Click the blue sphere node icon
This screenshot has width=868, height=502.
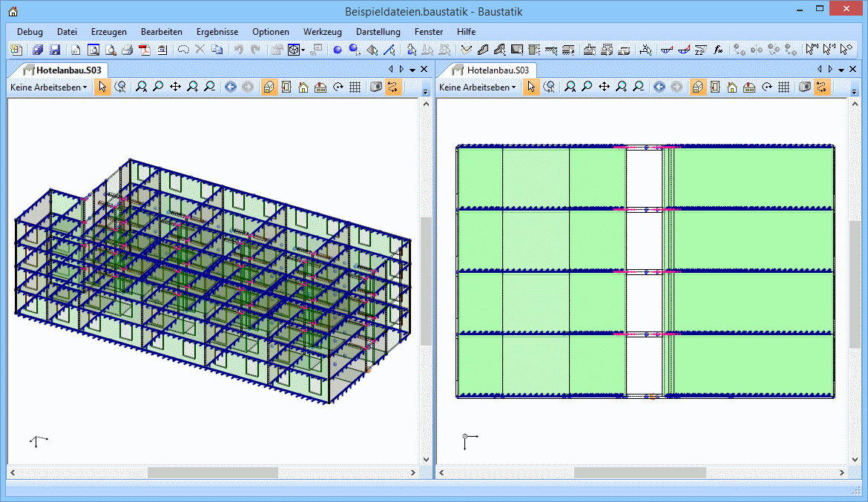[337, 50]
